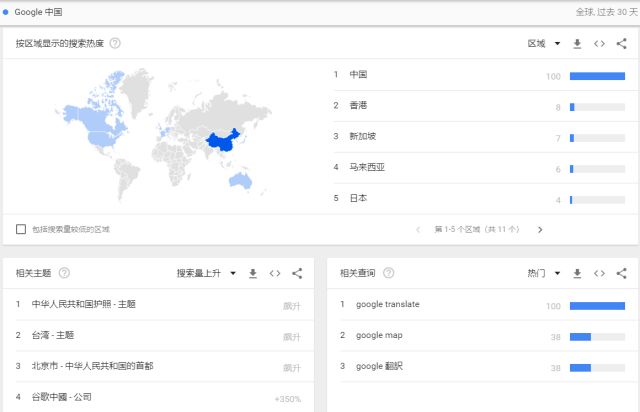Open the 区域 dropdown
This screenshot has width=640, height=412.
(543, 44)
